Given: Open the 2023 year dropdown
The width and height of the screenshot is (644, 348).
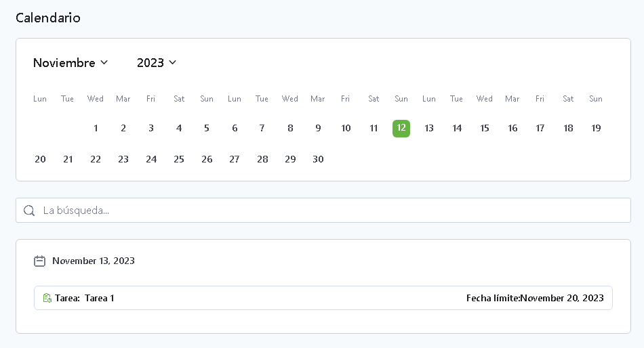Looking at the screenshot, I should click(x=156, y=63).
